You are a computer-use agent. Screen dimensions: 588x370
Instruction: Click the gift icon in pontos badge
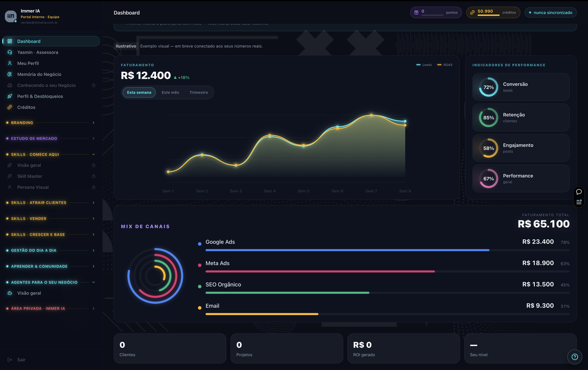coord(416,12)
